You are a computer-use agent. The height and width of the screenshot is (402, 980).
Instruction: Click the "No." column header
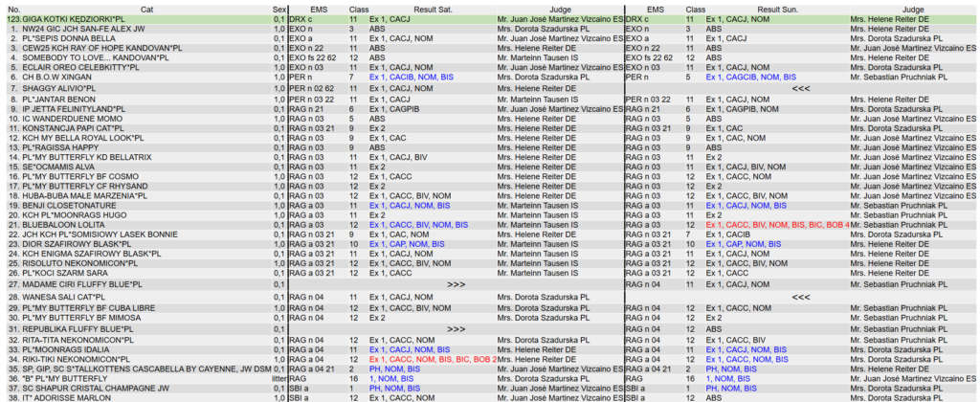tap(14, 8)
